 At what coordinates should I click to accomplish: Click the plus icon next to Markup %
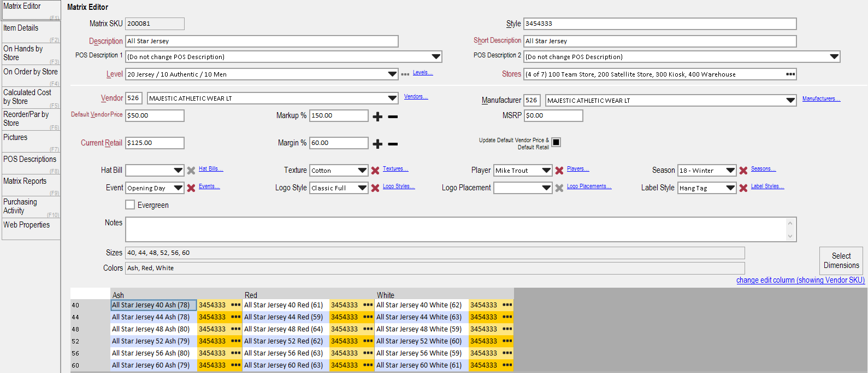pyautogui.click(x=377, y=116)
